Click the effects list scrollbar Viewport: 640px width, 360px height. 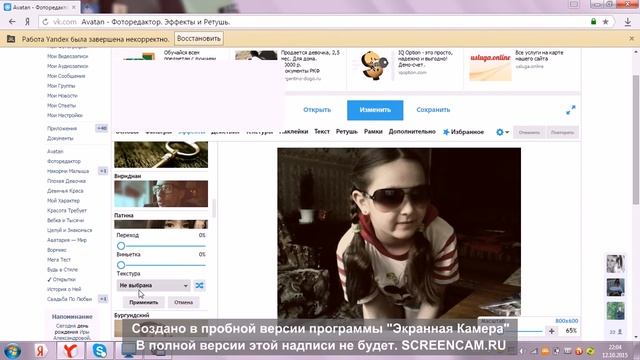pyautogui.click(x=214, y=208)
